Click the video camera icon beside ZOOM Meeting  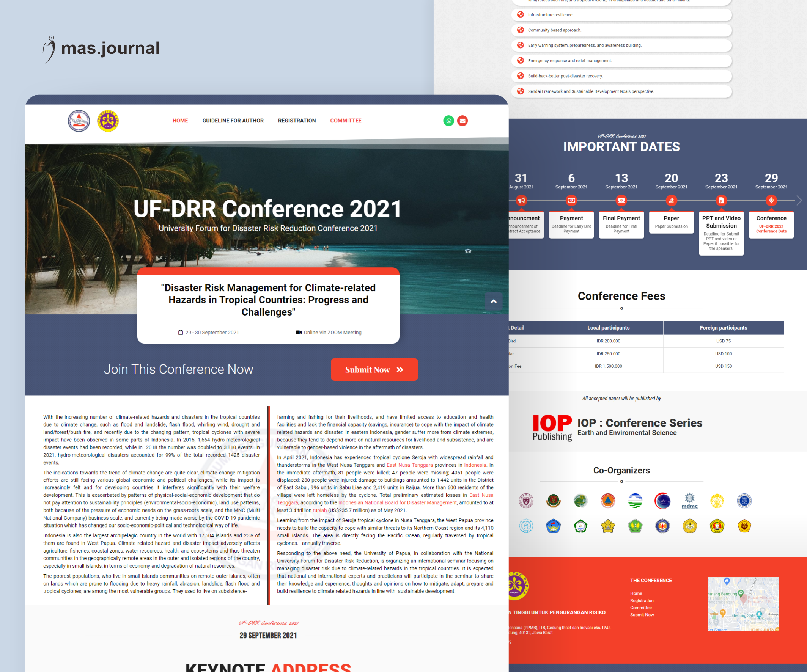[299, 333]
